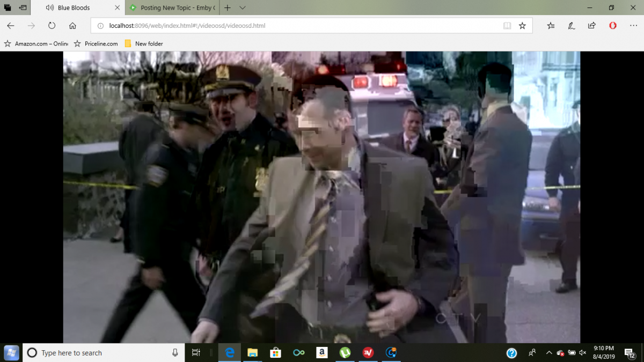
Task: Open Microsoft Store from taskbar
Action: pyautogui.click(x=275, y=352)
